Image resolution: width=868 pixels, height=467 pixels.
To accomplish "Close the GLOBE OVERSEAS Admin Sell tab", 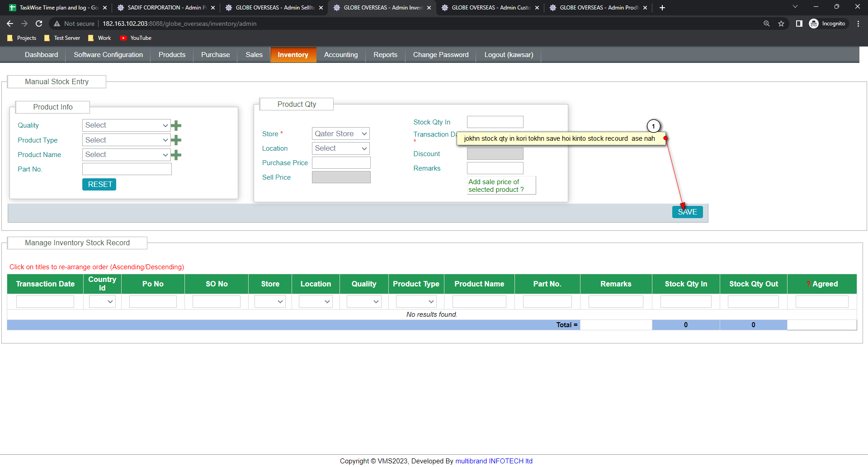I will tap(321, 8).
